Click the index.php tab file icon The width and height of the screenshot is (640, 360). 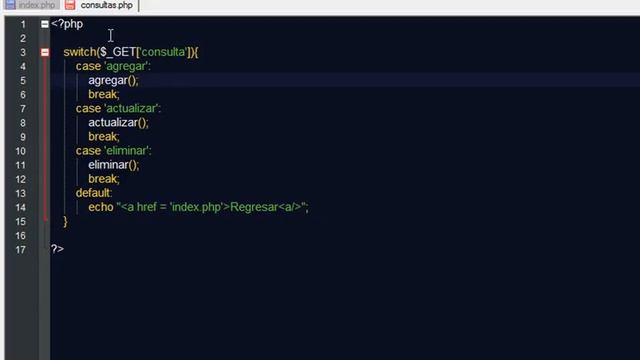point(11,5)
